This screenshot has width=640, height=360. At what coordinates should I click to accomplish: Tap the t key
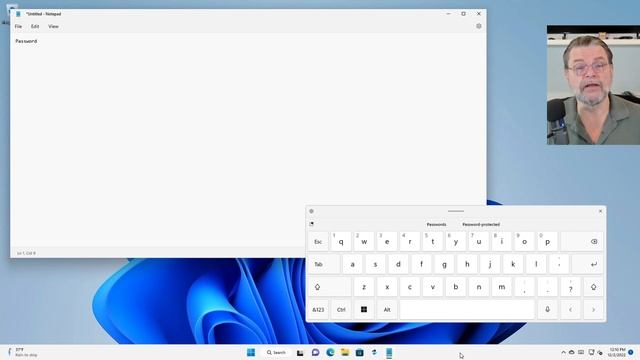click(x=433, y=242)
